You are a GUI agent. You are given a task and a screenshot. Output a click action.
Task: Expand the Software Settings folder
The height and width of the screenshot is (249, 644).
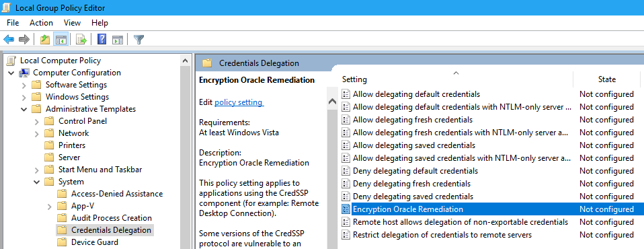(24, 85)
